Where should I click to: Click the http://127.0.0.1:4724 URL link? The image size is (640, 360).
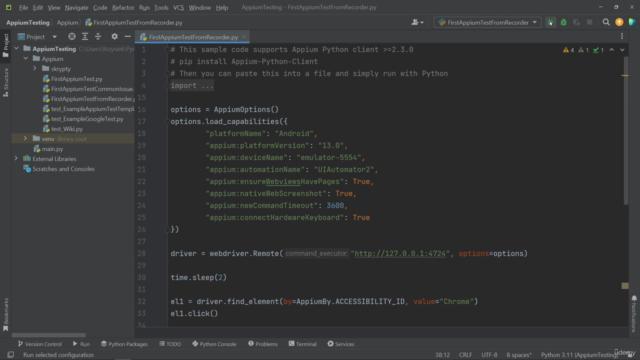pos(400,253)
